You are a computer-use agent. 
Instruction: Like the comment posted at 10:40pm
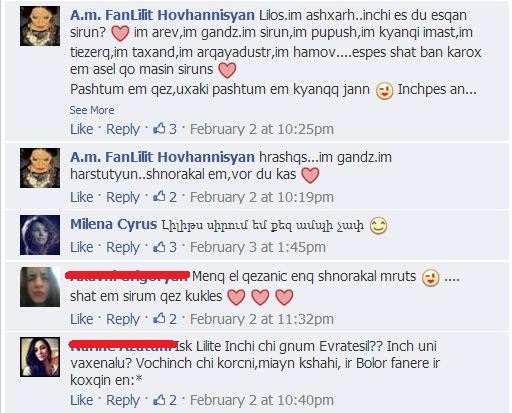82,400
